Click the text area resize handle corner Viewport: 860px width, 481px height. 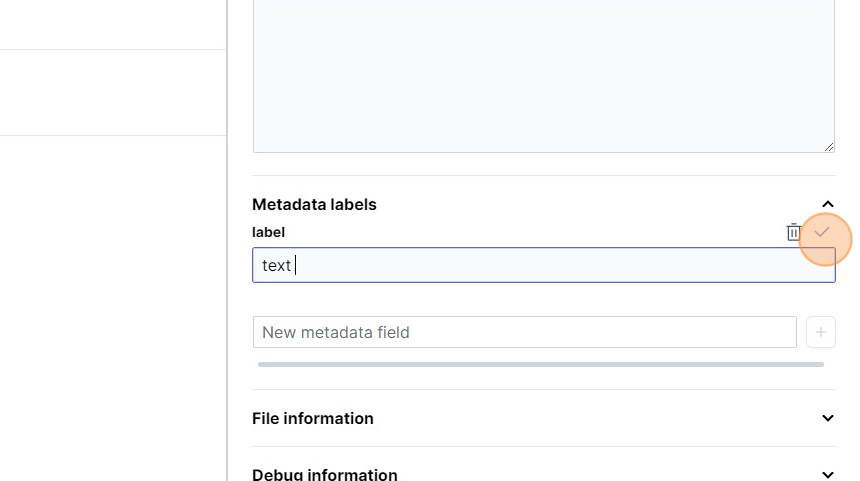tap(829, 147)
